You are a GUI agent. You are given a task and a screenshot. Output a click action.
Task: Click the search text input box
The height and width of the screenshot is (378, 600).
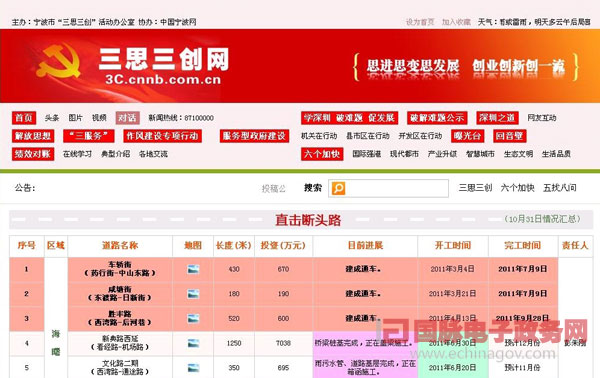[x=397, y=188]
